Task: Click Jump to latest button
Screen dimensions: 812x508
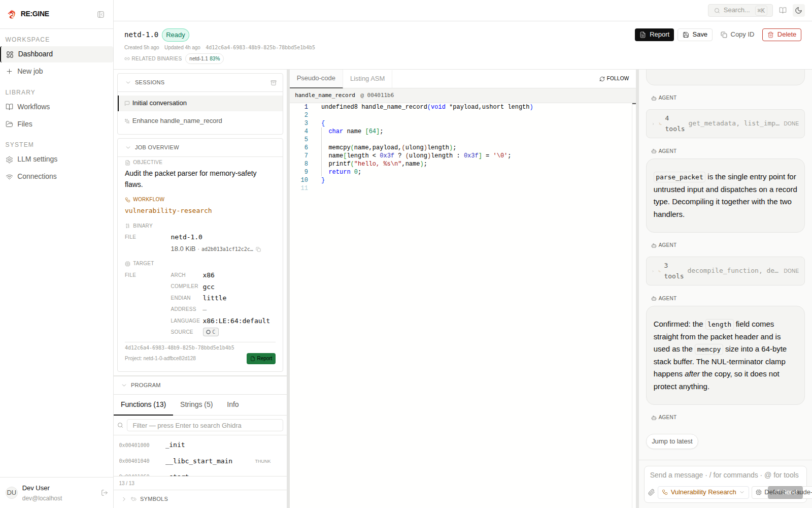Action: tap(672, 441)
